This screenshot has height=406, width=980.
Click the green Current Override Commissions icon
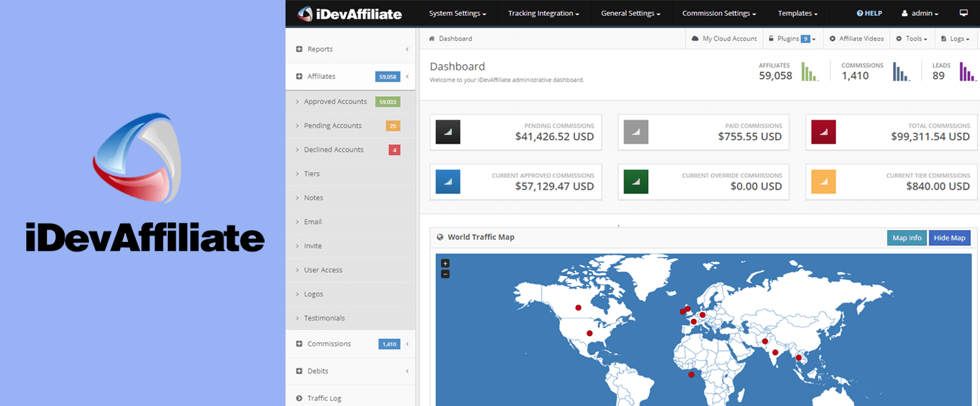pyautogui.click(x=636, y=182)
